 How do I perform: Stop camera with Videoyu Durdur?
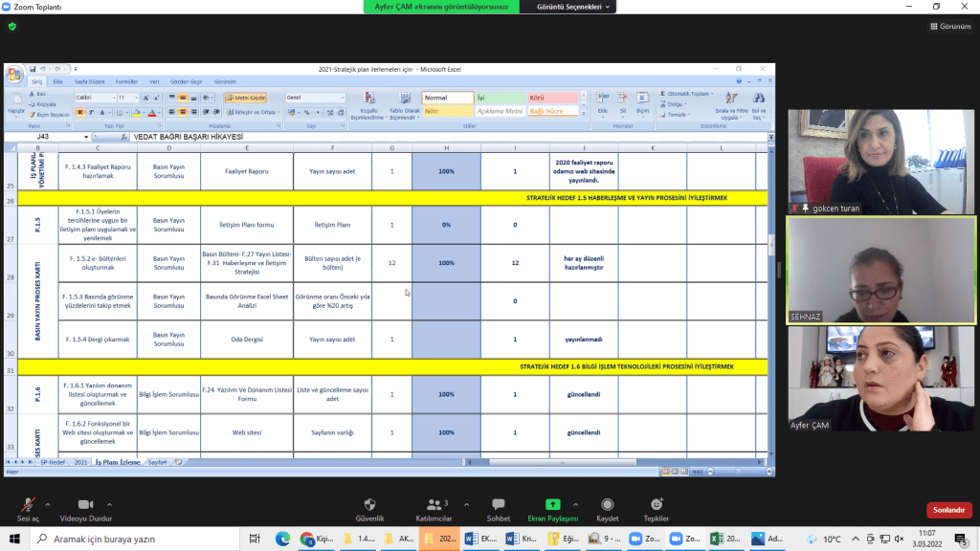pos(84,505)
